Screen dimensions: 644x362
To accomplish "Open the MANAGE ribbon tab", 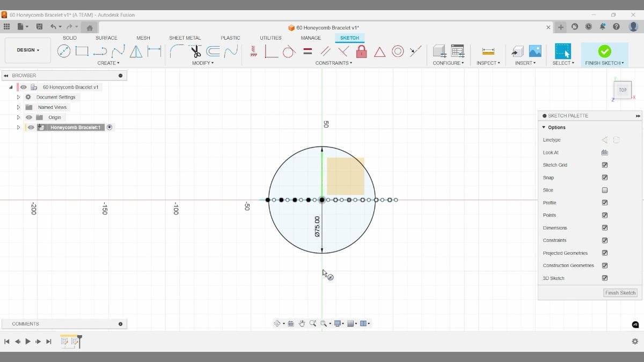I will pyautogui.click(x=311, y=38).
